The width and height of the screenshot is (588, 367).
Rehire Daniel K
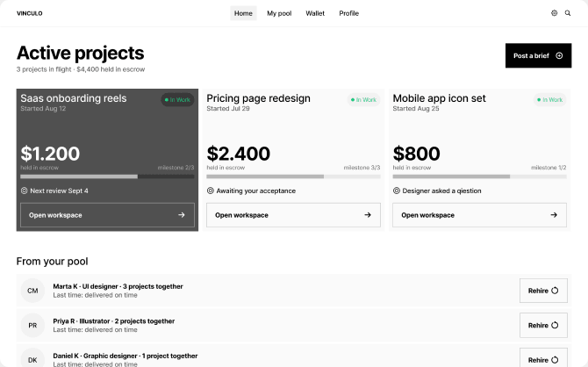(x=543, y=357)
